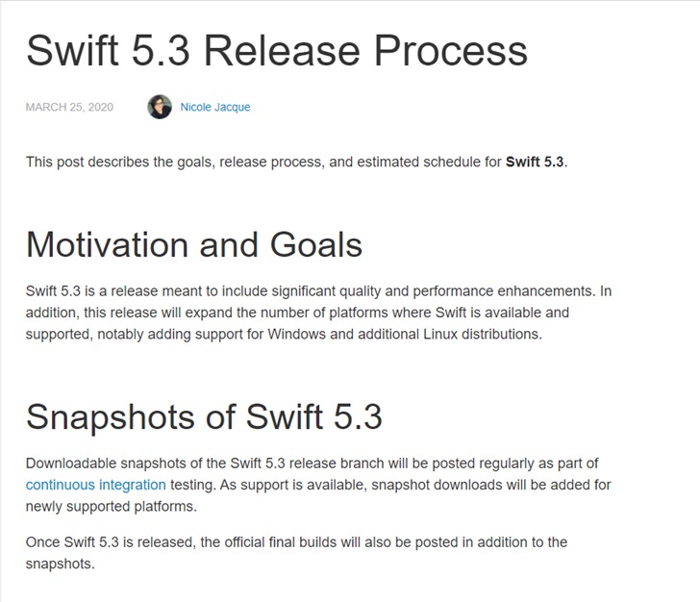Select the Snapshots of Swift 5.3 heading
Screen dimensions: 700x602
(x=204, y=416)
